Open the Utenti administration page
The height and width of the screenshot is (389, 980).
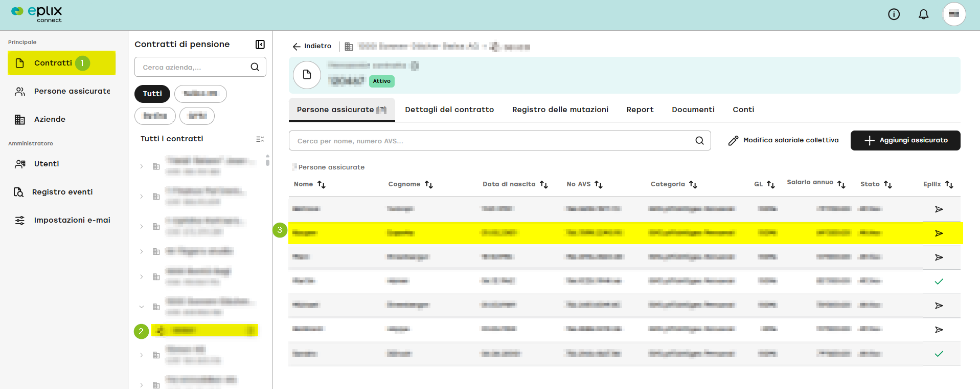(62, 164)
